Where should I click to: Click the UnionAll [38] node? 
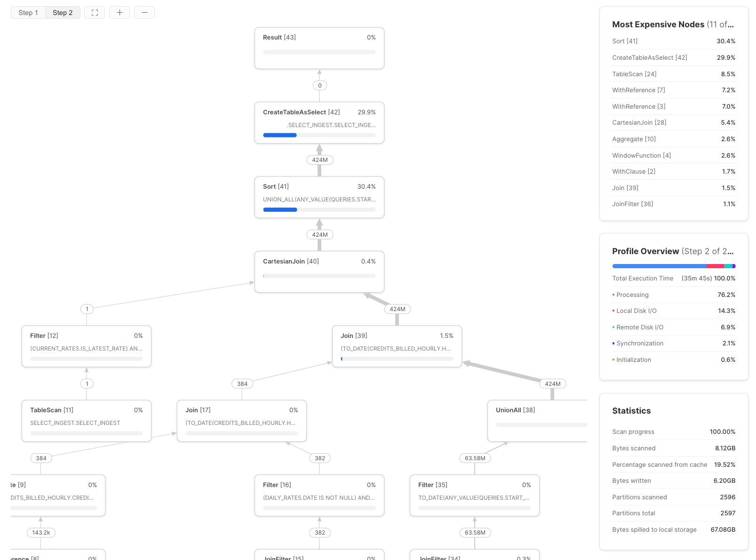[x=537, y=420]
